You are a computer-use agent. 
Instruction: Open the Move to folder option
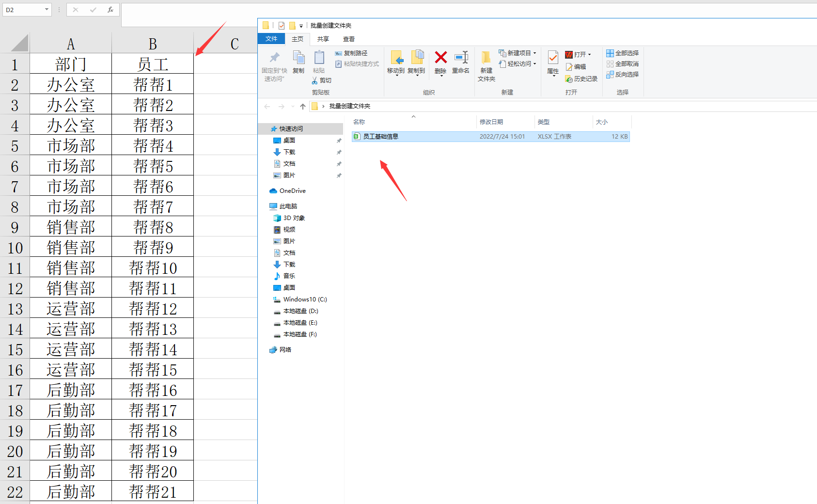tap(396, 62)
